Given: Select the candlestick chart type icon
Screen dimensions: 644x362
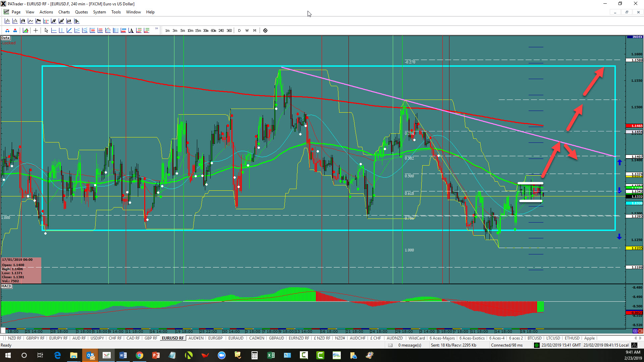Looking at the screenshot, I should (22, 21).
